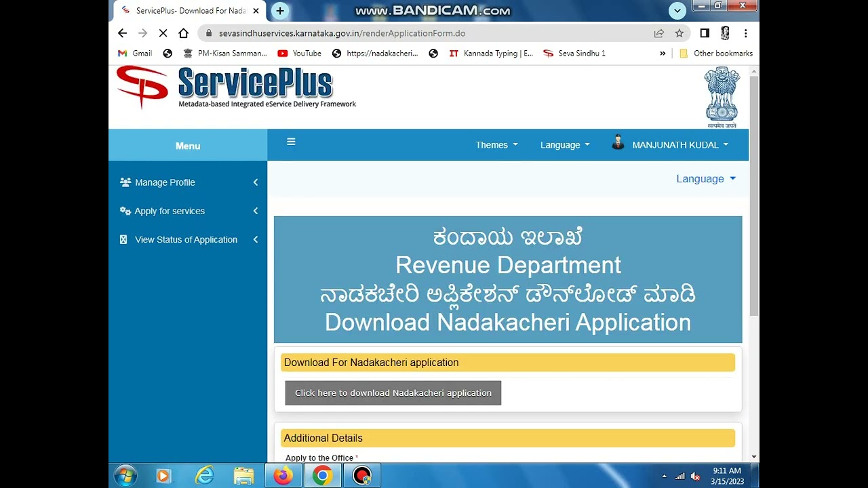Open Windows Start menu

pos(125,476)
